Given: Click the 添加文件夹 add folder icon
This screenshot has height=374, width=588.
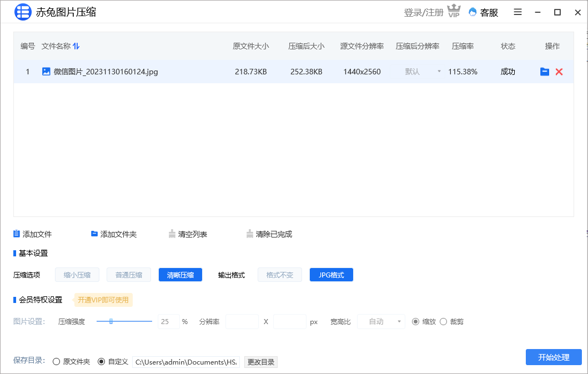Looking at the screenshot, I should [93, 234].
